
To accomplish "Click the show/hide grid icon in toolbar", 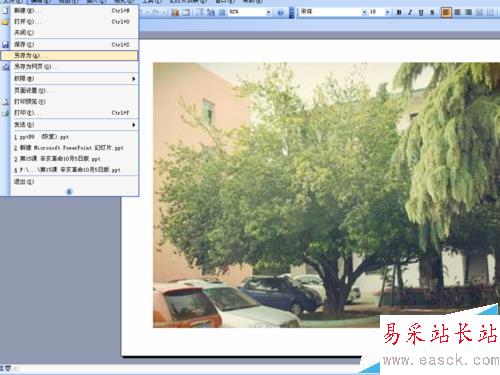I will [x=222, y=12].
